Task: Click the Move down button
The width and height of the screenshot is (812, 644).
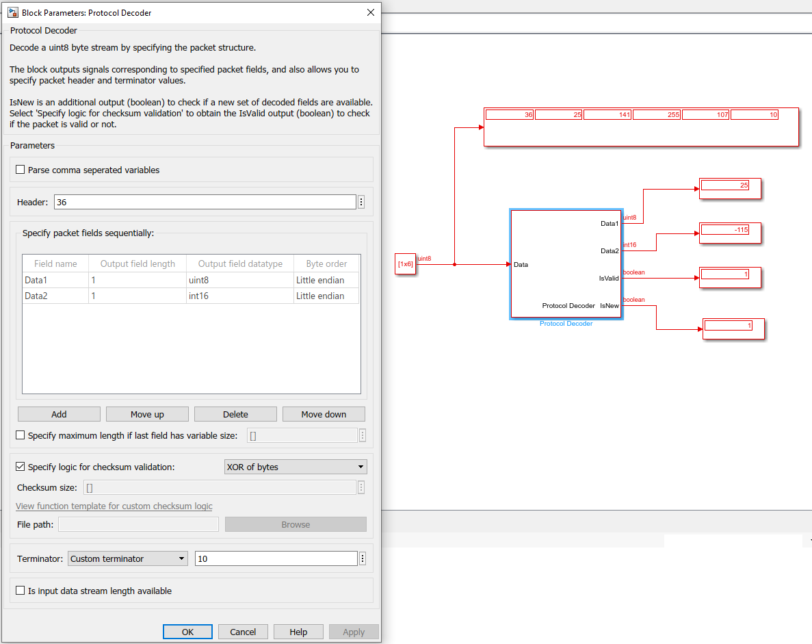Action: (324, 413)
